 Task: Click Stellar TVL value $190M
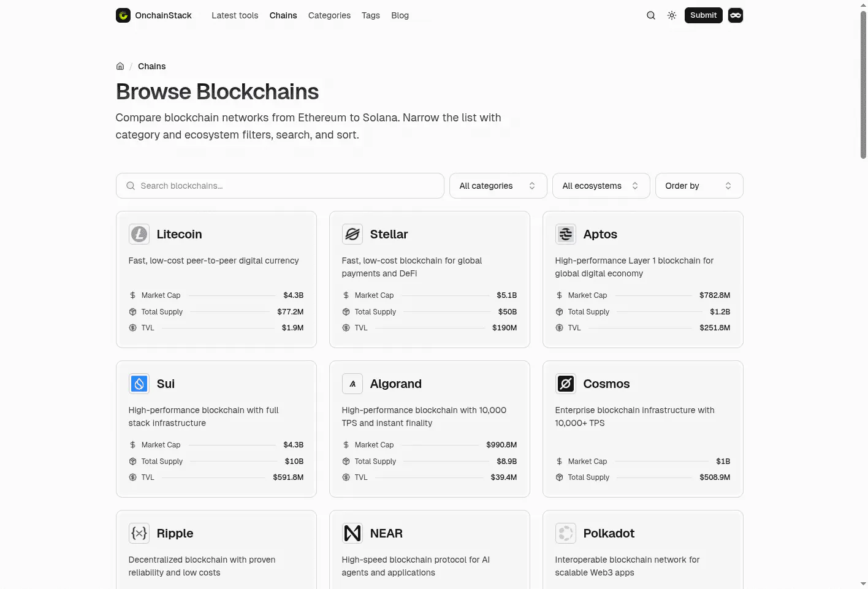(x=504, y=328)
